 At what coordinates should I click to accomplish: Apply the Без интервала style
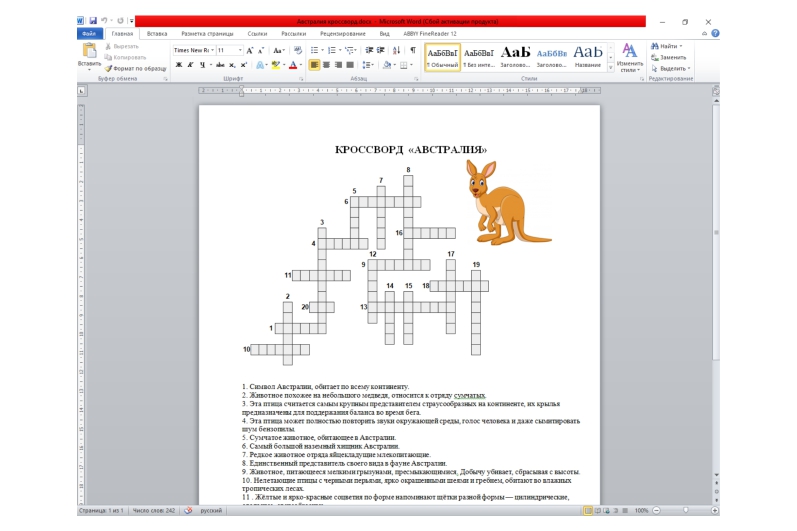pos(479,57)
